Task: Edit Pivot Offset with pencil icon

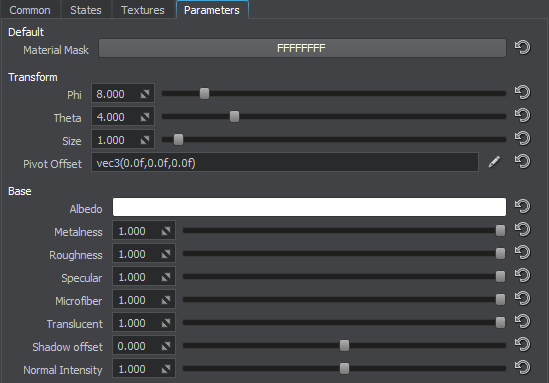Action: click(x=494, y=162)
